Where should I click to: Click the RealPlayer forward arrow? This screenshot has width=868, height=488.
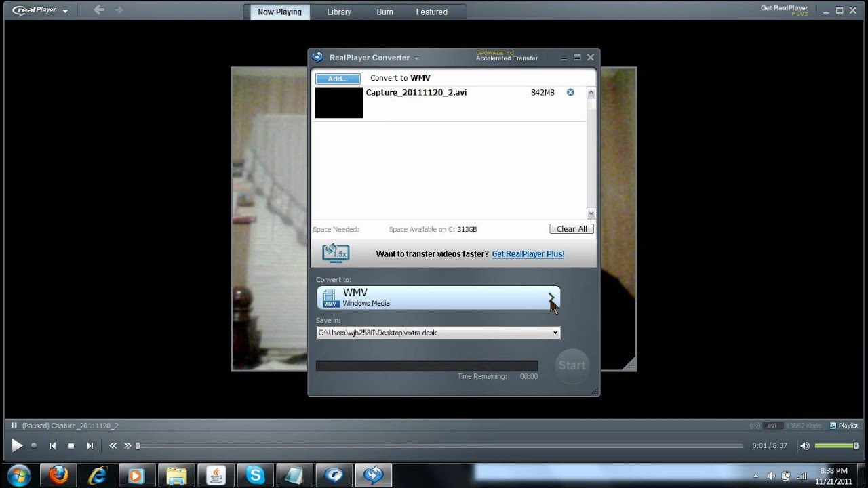point(119,10)
